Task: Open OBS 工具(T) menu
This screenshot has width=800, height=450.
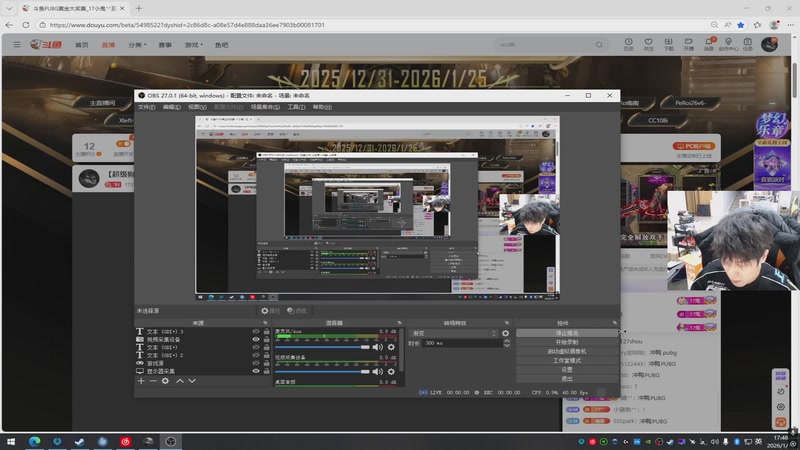Action: tap(296, 107)
